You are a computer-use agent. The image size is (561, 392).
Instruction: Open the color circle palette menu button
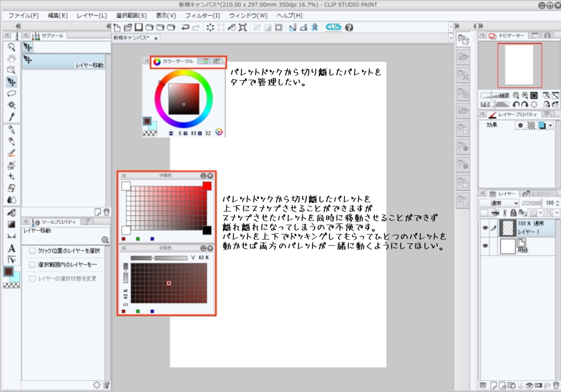147,62
